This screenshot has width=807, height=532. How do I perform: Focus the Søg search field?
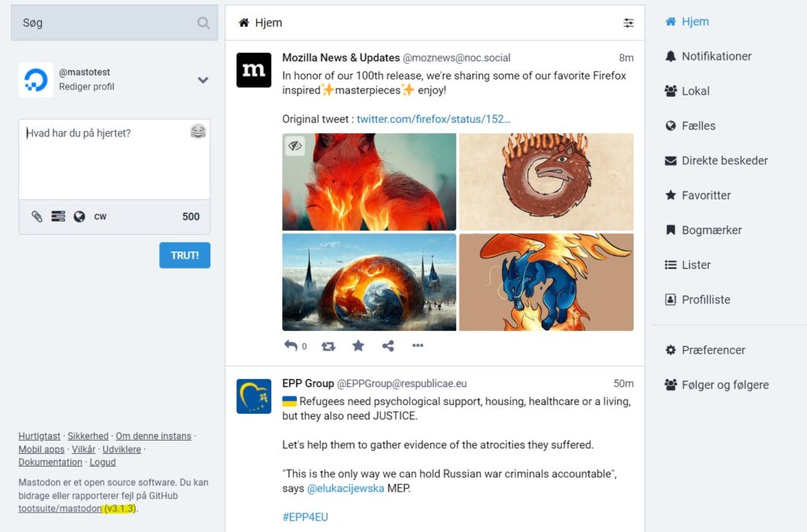[x=114, y=23]
